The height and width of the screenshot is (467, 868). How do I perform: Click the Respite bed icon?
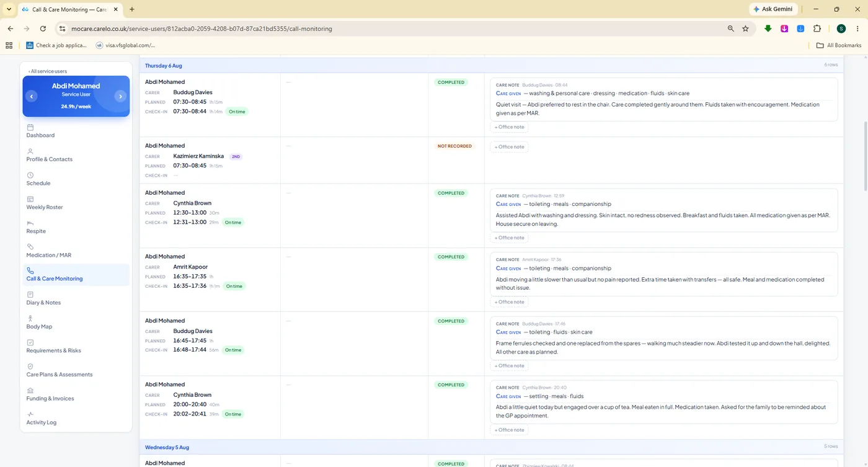[x=30, y=223]
